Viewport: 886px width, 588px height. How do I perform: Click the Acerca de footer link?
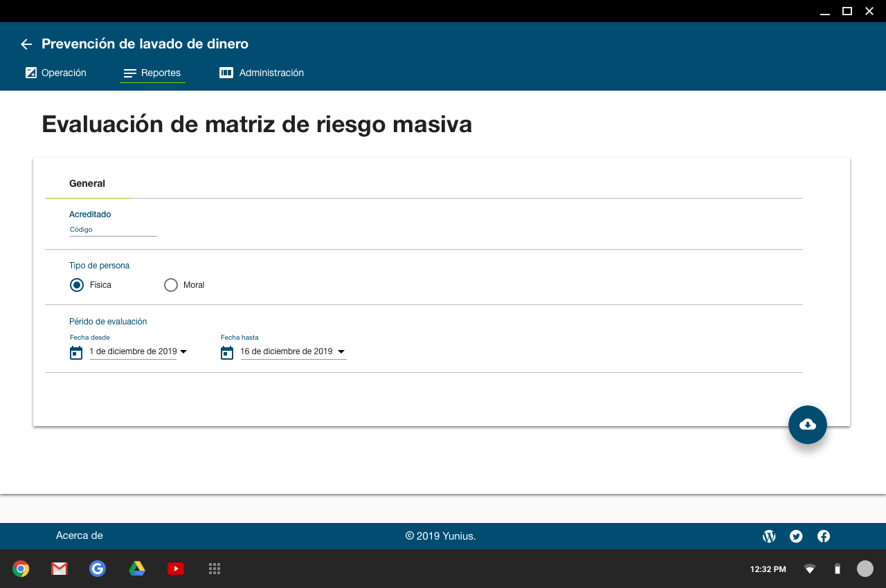[x=80, y=536]
